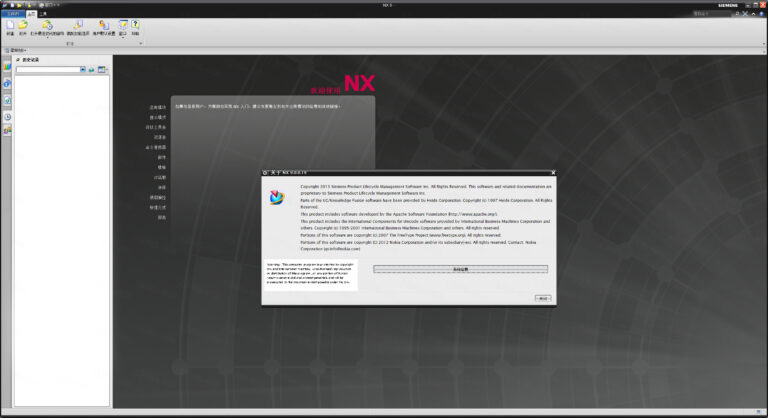This screenshot has height=418, width=768.
Task: Open the Roles resource bar tab
Action: [7, 130]
